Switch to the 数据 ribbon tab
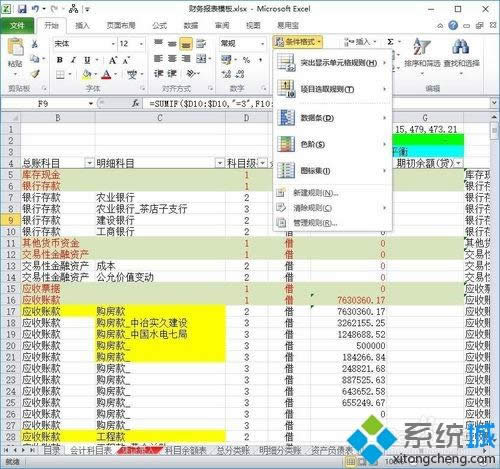The width and height of the screenshot is (500, 469). point(191,26)
